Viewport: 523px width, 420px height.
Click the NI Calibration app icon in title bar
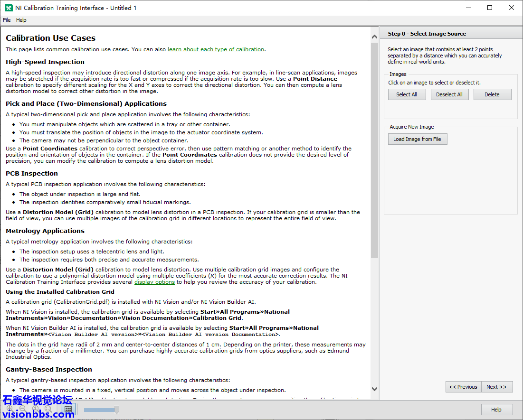(9, 8)
